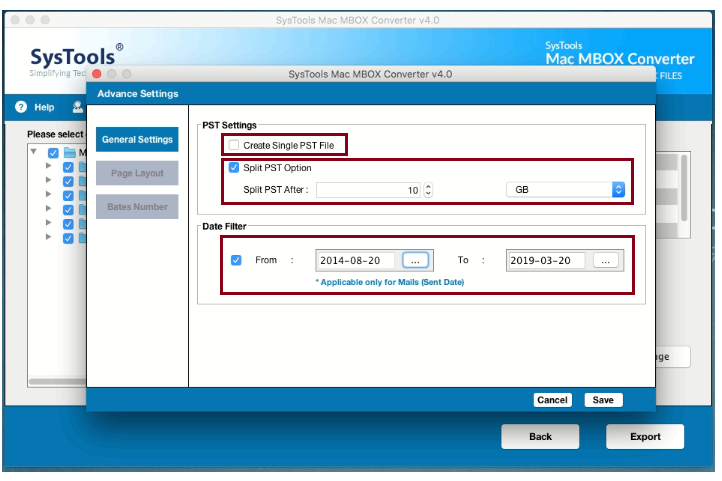
Task: Click Export in the main window
Action: coord(645,436)
